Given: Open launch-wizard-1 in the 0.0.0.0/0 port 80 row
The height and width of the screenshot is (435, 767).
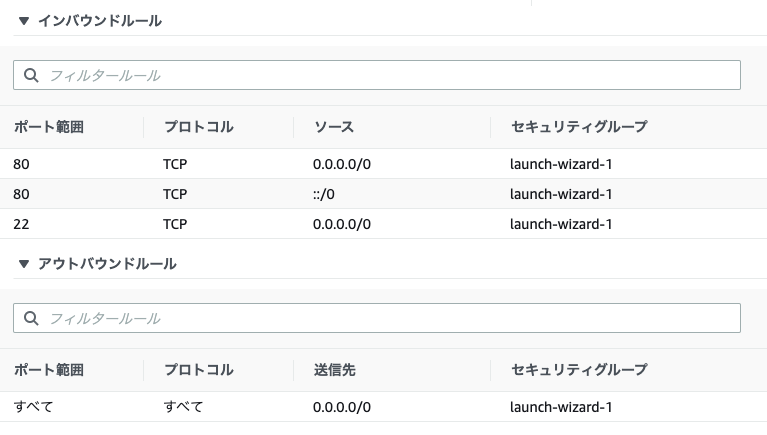Looking at the screenshot, I should (561, 163).
